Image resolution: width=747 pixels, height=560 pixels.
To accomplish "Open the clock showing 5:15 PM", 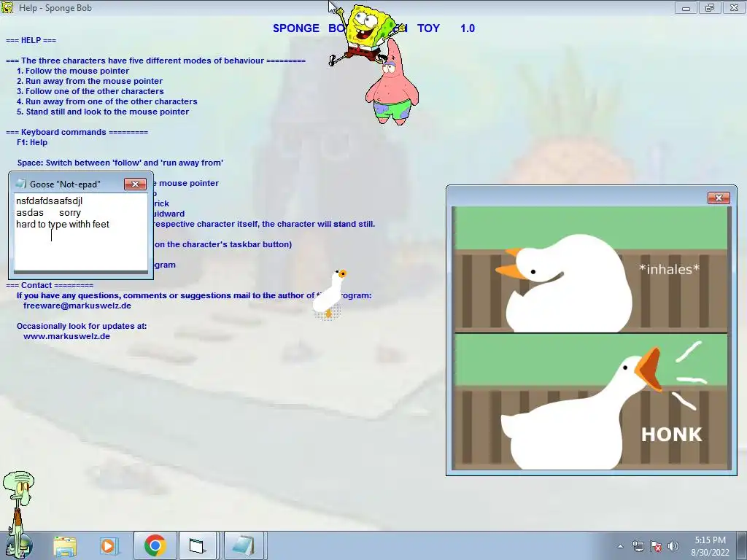I will click(x=710, y=546).
